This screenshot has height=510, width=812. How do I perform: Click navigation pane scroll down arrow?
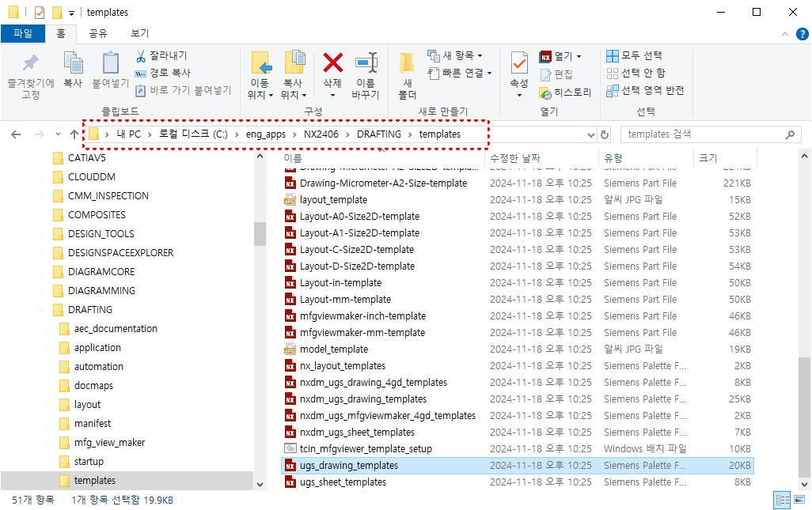(260, 485)
